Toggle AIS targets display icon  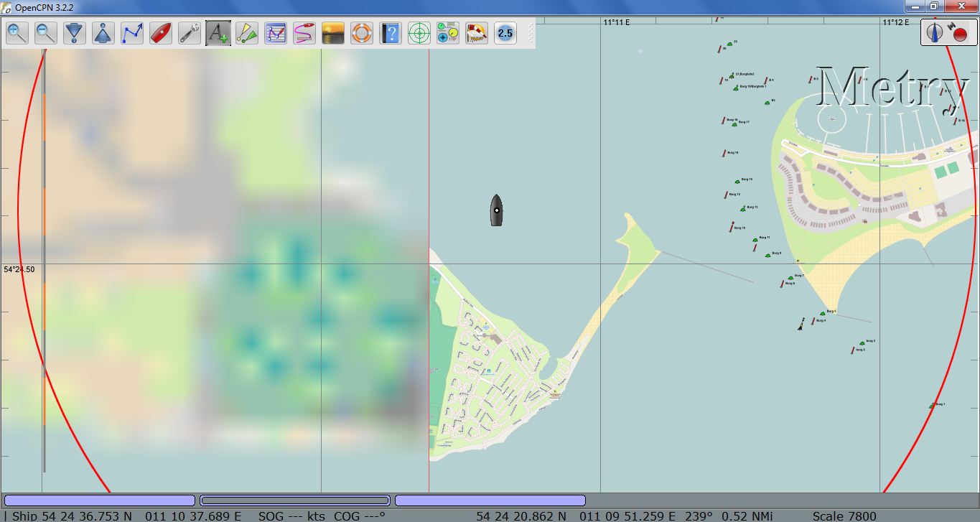[x=247, y=33]
